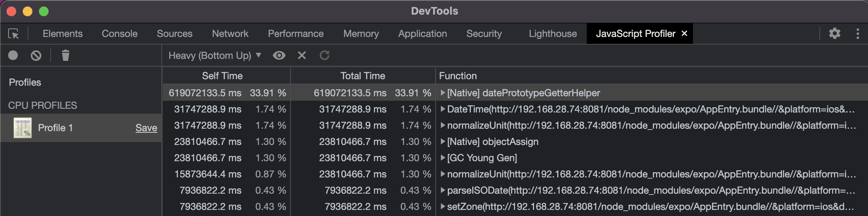The width and height of the screenshot is (868, 216).
Task: Expand the parseISODate function row
Action: [443, 190]
